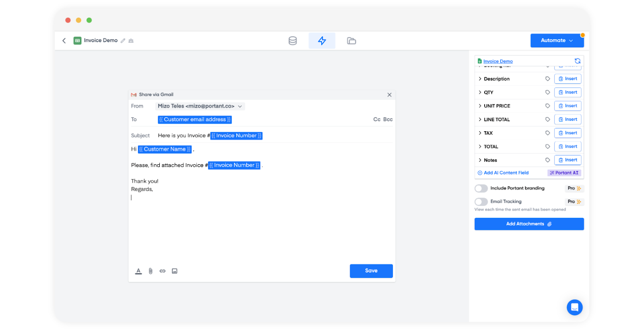This screenshot has height=331, width=644.
Task: Enable Include Portant branding toggle
Action: pos(481,188)
